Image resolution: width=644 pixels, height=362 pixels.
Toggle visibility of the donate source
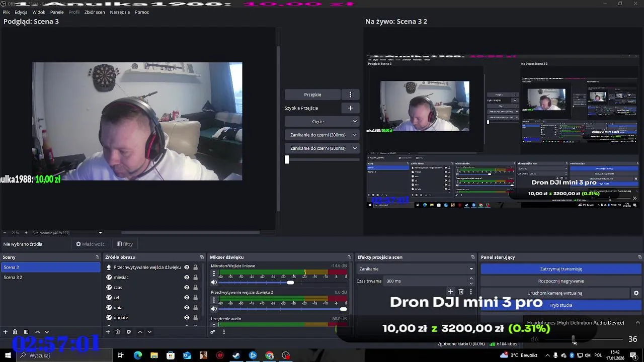pos(187,318)
